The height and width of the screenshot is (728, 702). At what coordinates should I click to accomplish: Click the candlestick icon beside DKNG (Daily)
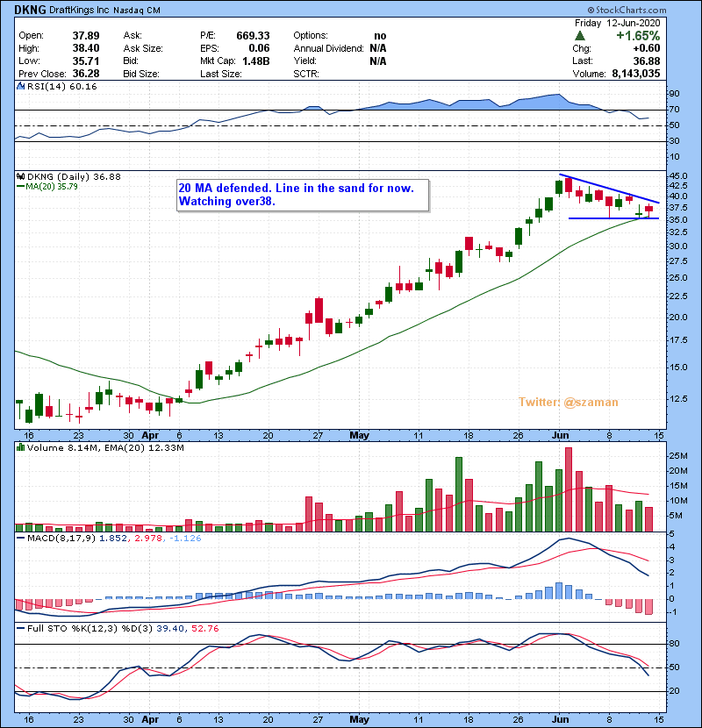click(x=20, y=176)
